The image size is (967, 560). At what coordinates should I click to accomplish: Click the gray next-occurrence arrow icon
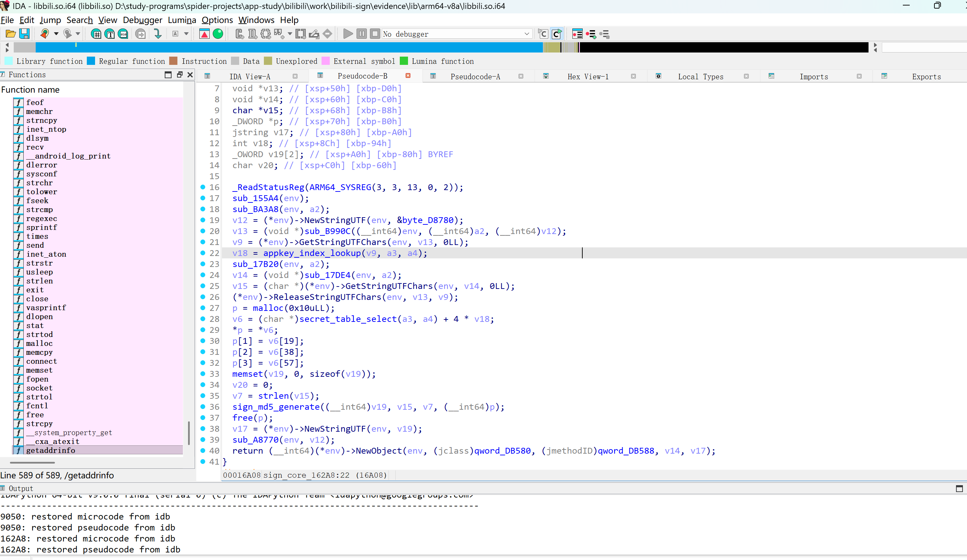[141, 34]
